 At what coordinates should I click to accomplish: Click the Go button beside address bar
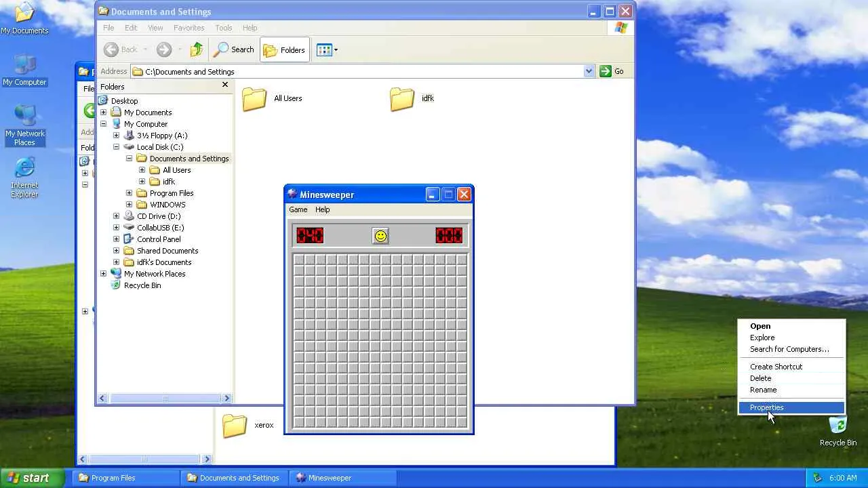[x=612, y=71]
